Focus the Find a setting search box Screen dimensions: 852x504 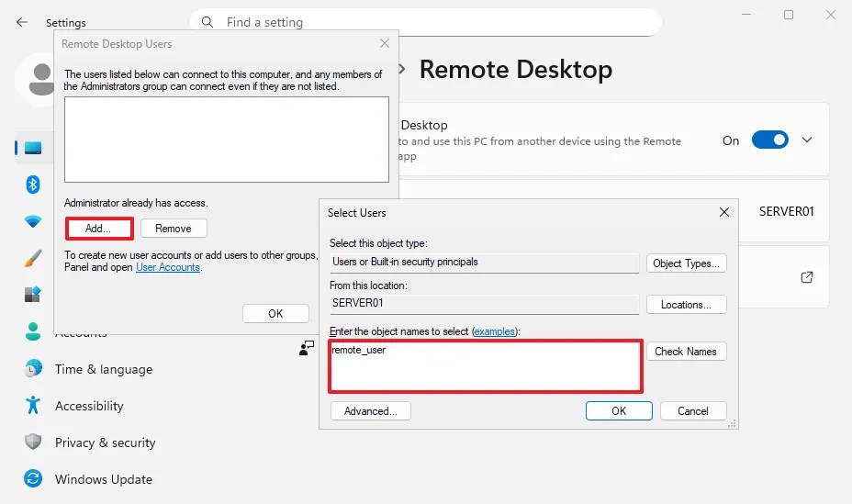pos(426,22)
